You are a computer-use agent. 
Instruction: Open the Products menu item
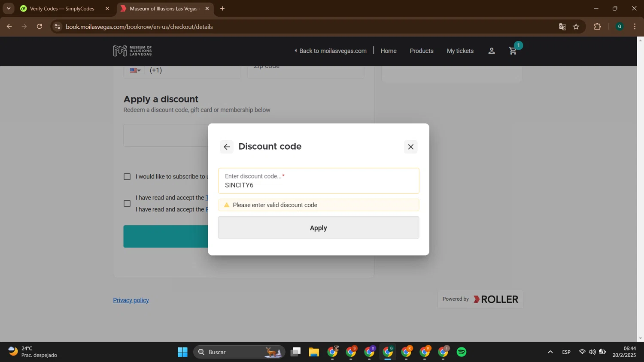tap(422, 51)
